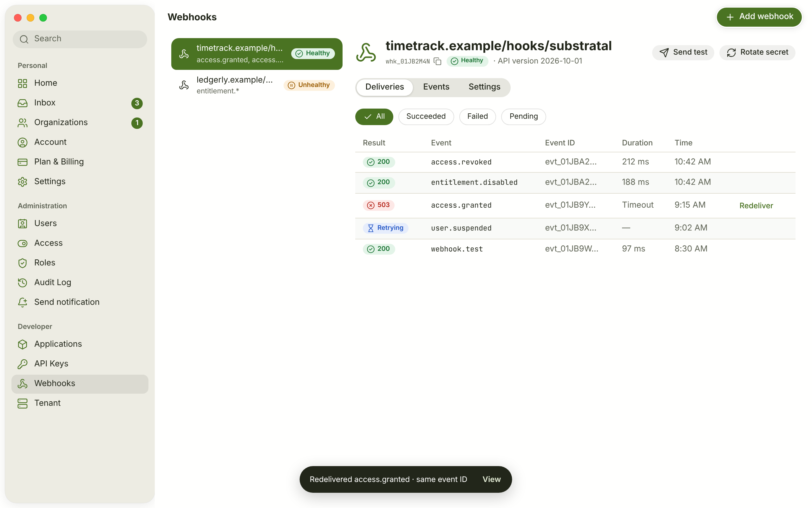The image size is (812, 508).
Task: Click the 503 result badge
Action: coord(378,205)
